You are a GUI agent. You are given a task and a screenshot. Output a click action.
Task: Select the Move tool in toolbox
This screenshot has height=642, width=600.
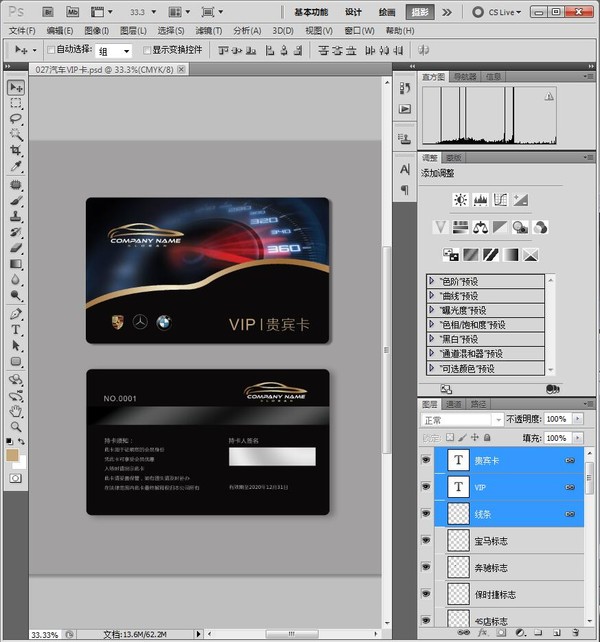click(16, 87)
